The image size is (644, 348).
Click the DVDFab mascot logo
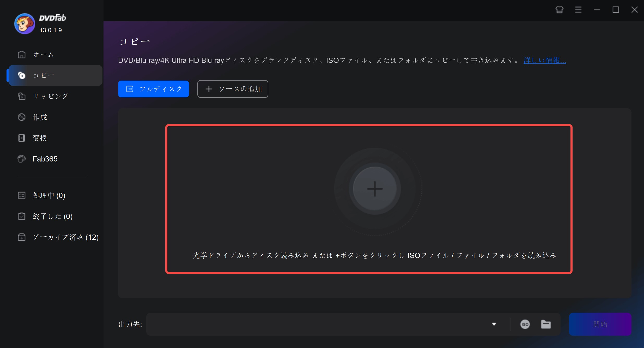[25, 24]
